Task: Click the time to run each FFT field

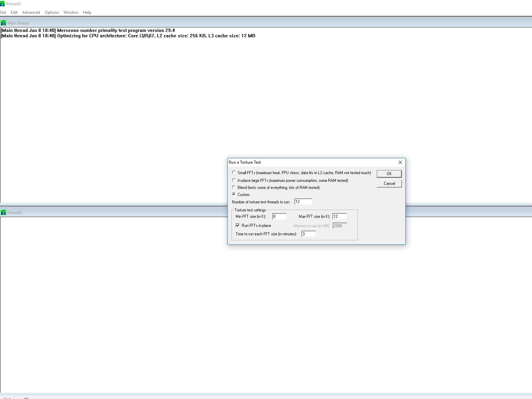Action: [x=309, y=234]
